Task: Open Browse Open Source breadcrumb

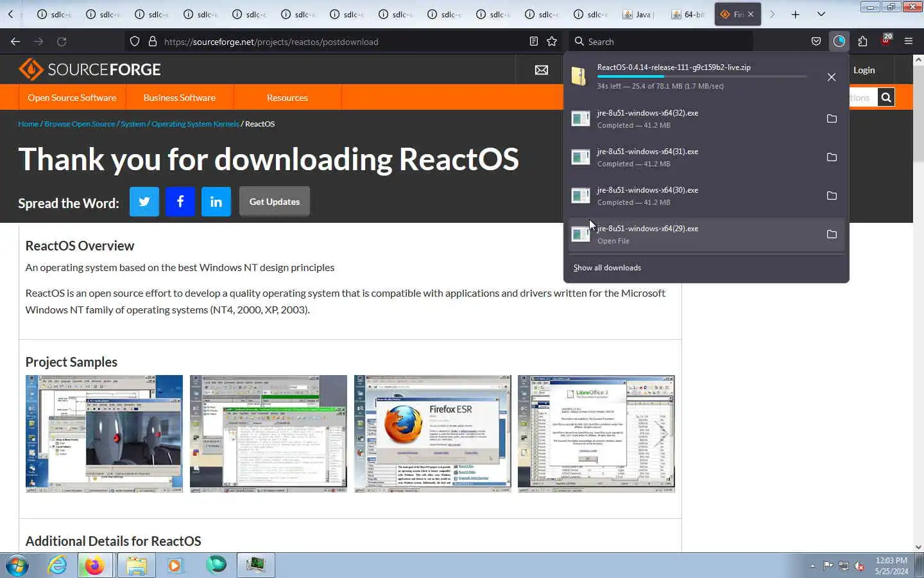Action: (80, 124)
